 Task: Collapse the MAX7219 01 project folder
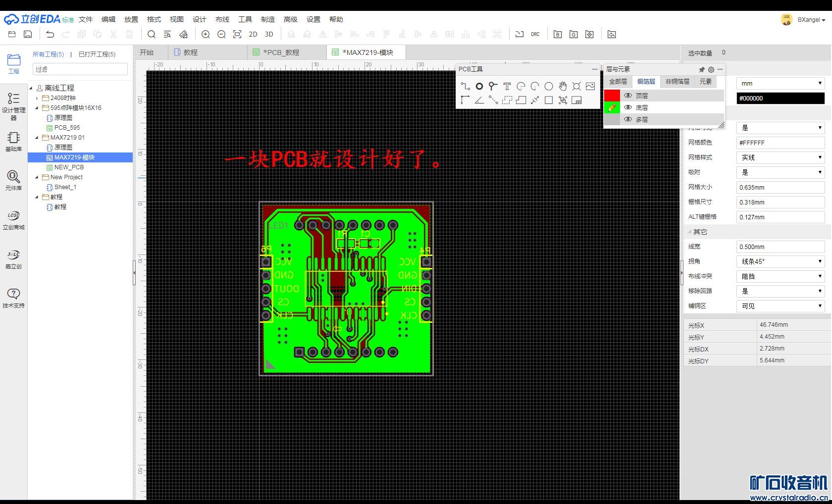pos(37,138)
